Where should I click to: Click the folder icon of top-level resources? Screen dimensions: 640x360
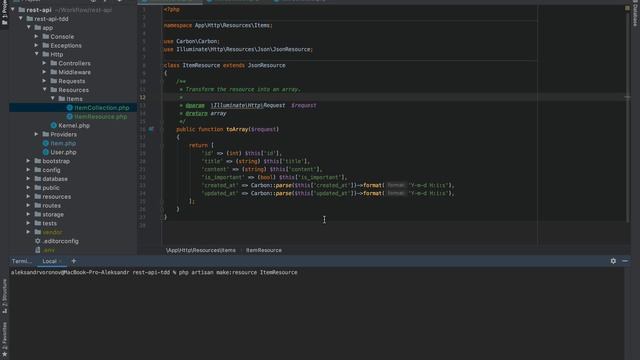[x=38, y=197]
